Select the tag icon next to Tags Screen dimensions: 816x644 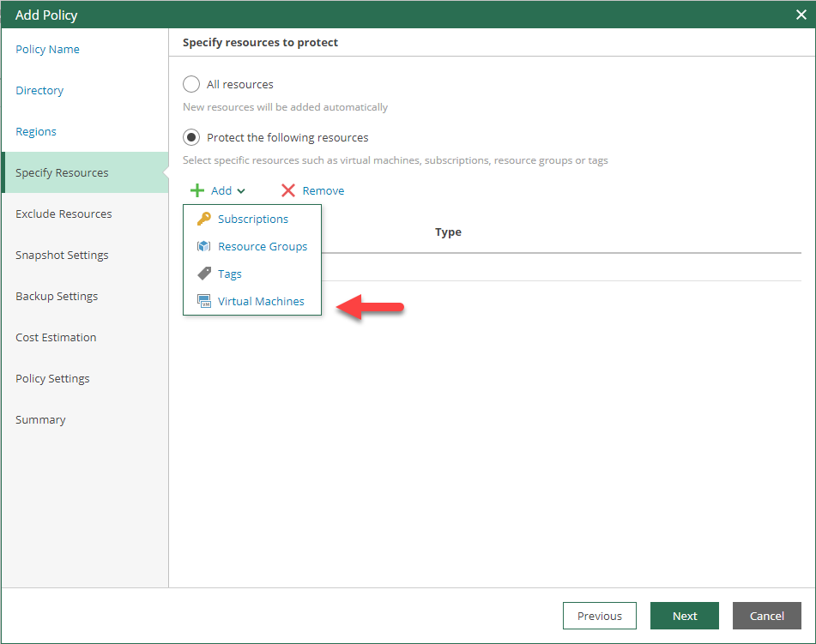pos(204,274)
